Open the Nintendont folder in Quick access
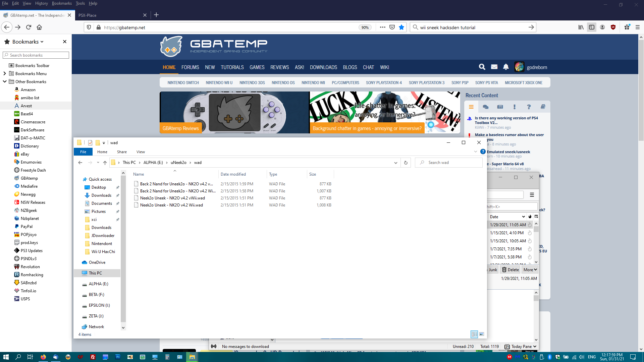Screen dimensions: 644x362 tap(102, 244)
